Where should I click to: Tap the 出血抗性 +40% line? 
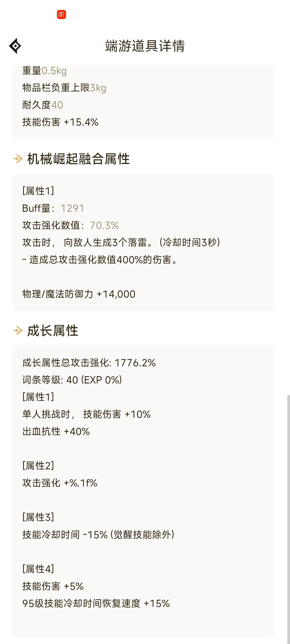click(56, 431)
